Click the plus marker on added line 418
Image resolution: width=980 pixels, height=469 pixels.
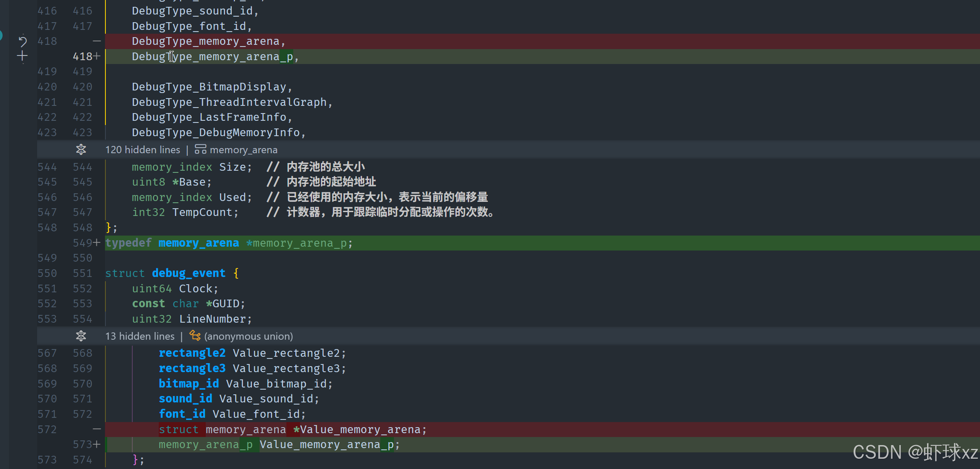[97, 56]
